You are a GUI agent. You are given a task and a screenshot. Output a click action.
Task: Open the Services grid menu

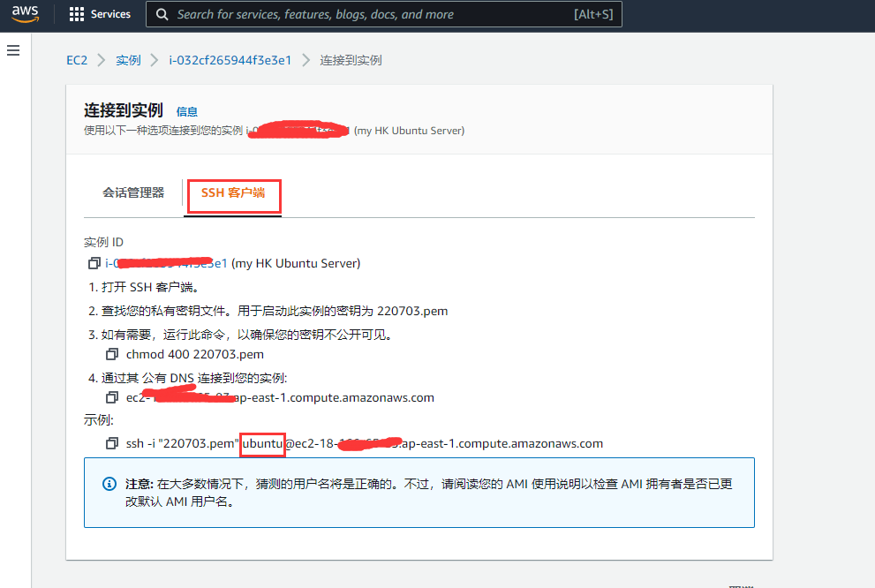(77, 14)
